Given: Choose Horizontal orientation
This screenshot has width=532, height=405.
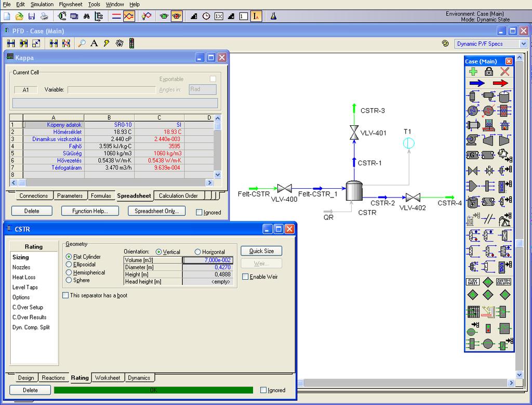Looking at the screenshot, I should point(197,252).
